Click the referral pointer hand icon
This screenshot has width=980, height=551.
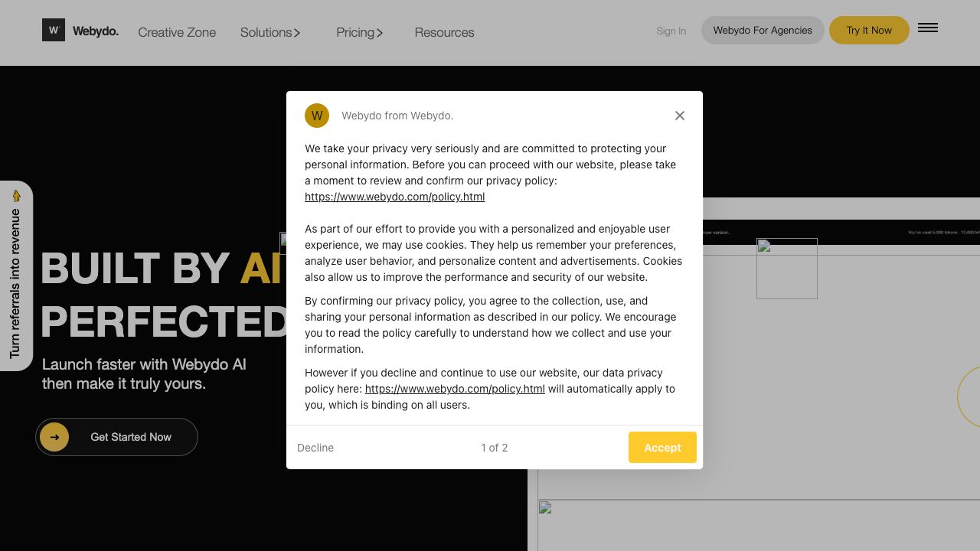pyautogui.click(x=16, y=196)
